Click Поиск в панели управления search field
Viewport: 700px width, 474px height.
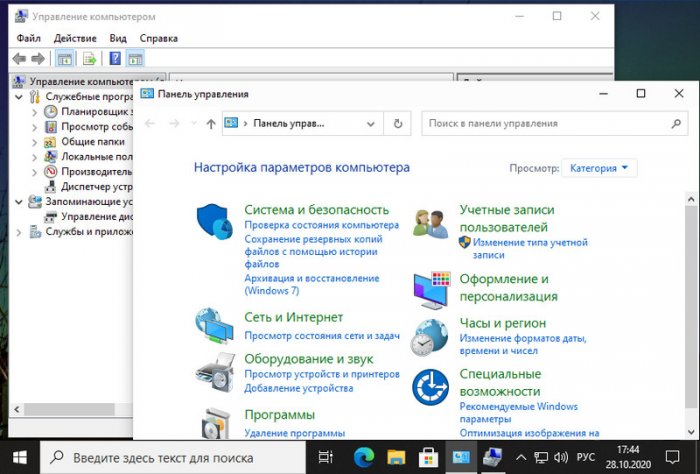tap(554, 124)
